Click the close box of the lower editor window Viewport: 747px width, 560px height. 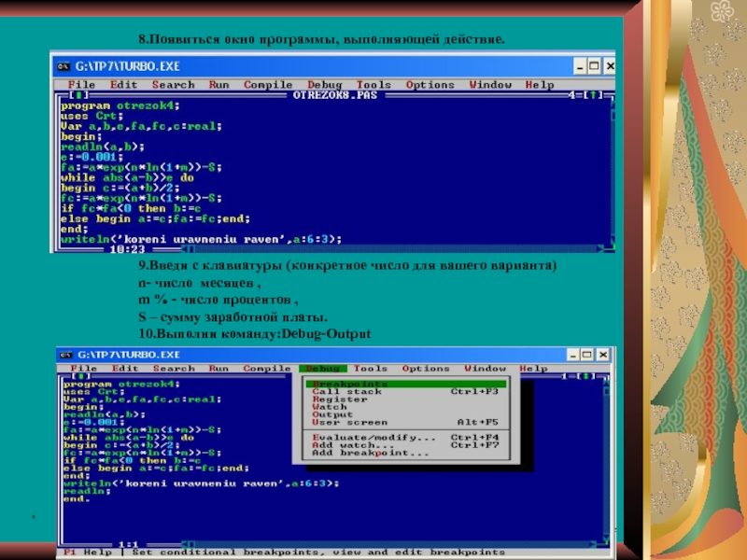click(x=79, y=377)
